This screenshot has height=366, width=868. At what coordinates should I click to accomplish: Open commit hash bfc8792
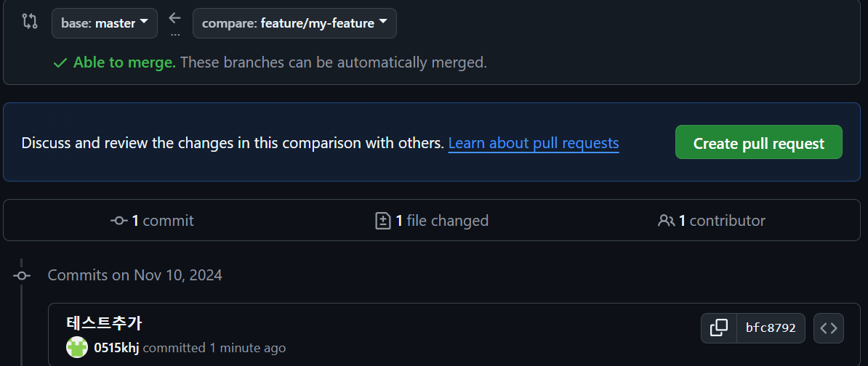coord(771,328)
